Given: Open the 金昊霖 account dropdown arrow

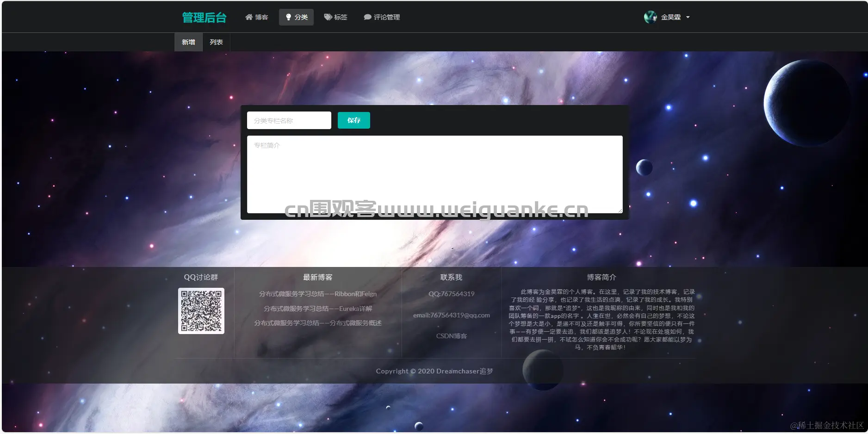Looking at the screenshot, I should pyautogui.click(x=688, y=18).
